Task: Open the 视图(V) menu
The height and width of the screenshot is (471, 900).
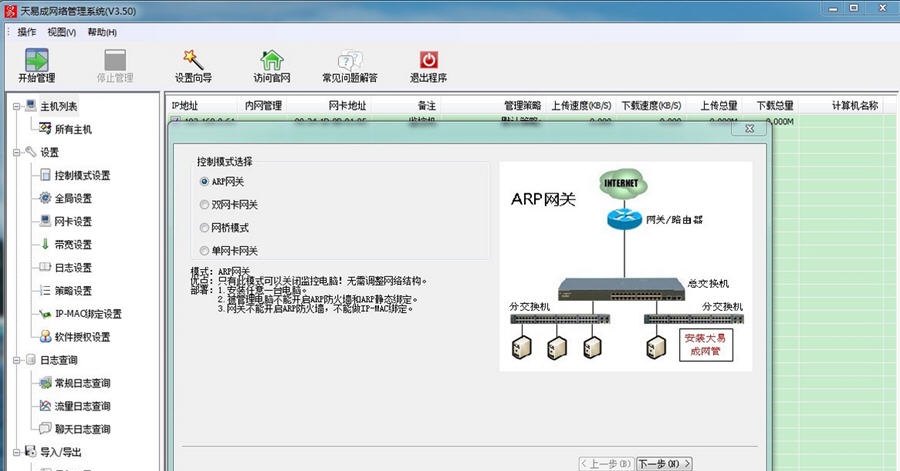Action: tap(61, 32)
